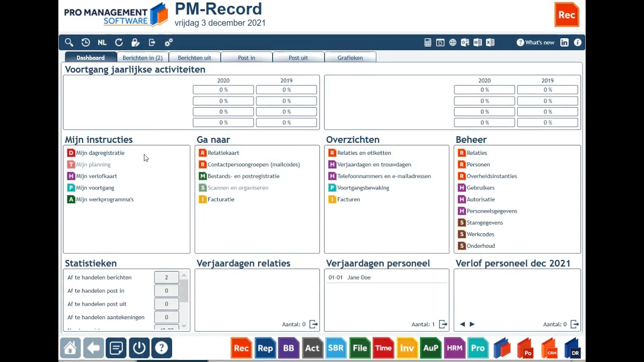Open the Po module icon
Viewport: 644px width, 362px height.
525,348
